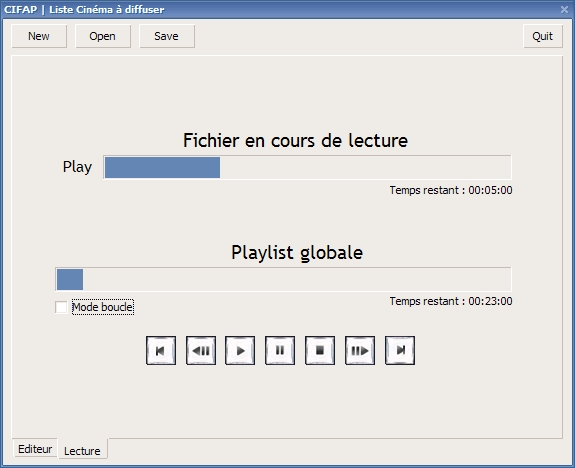Switch to the Editeur tab
Screen dimensions: 575x468
(x=35, y=449)
